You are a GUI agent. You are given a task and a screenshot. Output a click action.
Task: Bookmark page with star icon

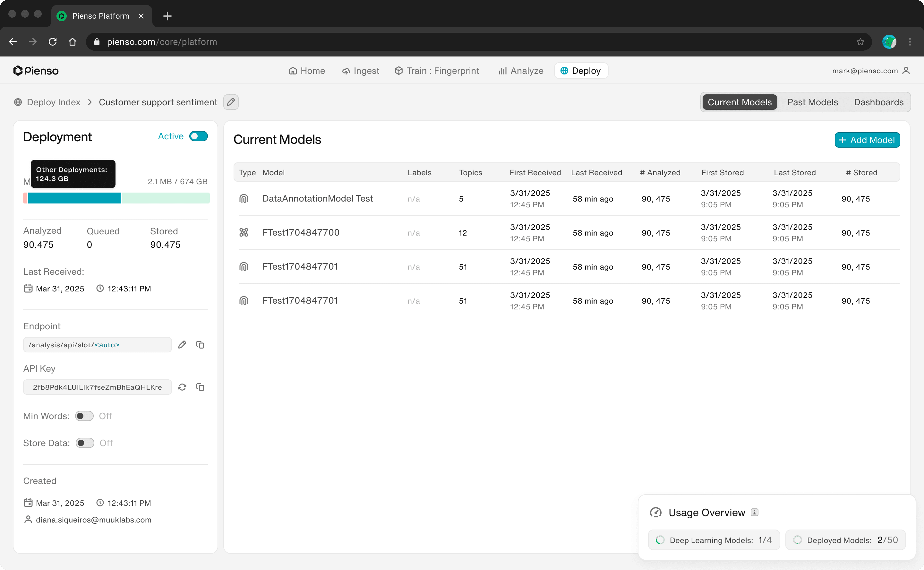pyautogui.click(x=860, y=42)
